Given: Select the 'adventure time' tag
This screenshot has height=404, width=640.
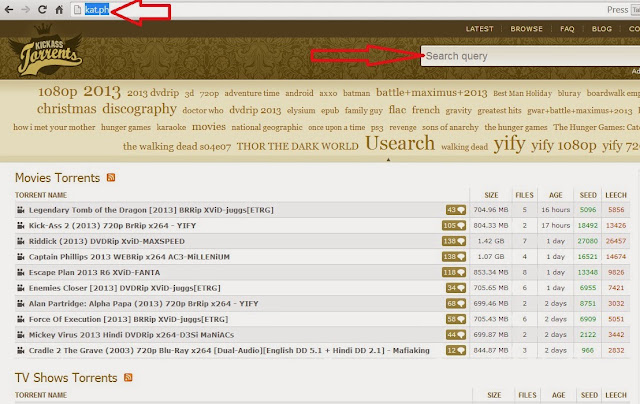Looking at the screenshot, I should (x=252, y=93).
